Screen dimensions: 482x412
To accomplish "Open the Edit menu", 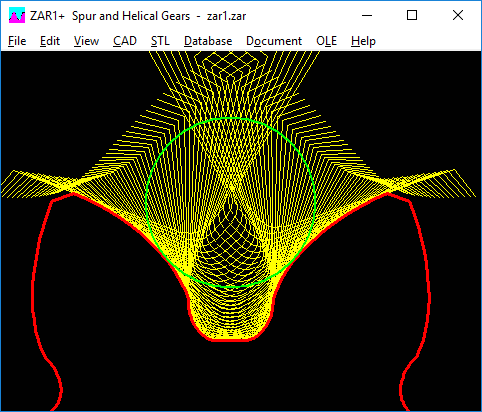I will coord(50,41).
